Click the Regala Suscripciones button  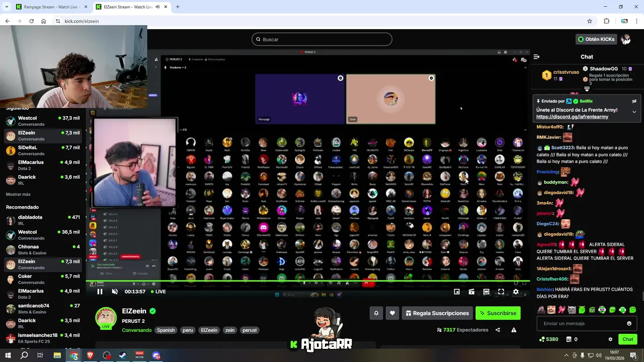(x=437, y=313)
